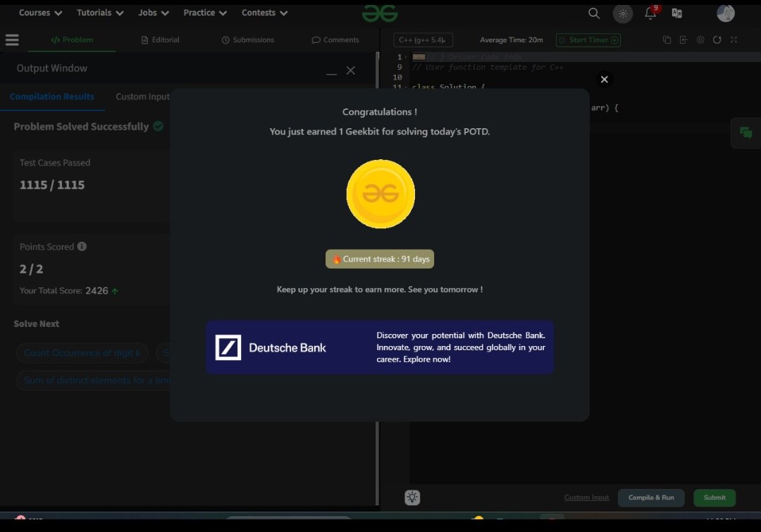Click the Deutsche Bank advertisement banner

pyautogui.click(x=380, y=347)
